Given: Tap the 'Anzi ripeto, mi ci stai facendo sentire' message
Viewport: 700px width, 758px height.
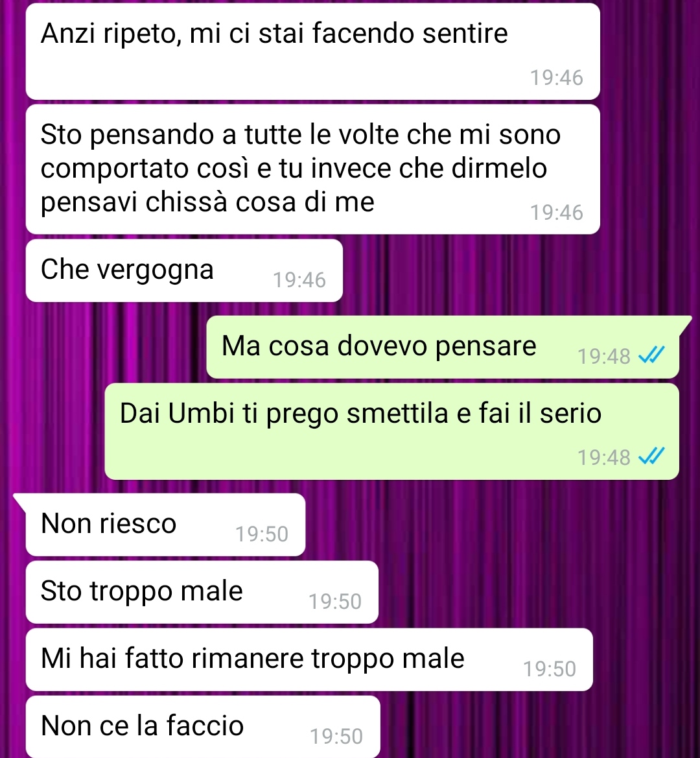Looking at the screenshot, I should click(x=312, y=51).
